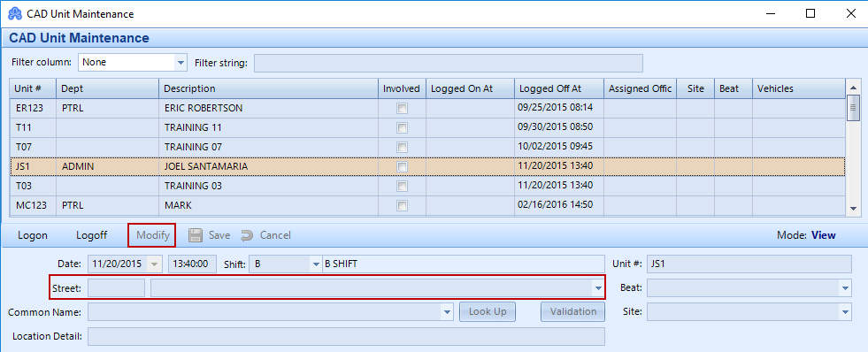The width and height of the screenshot is (868, 352).
Task: Click the Logoff toolbar item
Action: [91, 235]
